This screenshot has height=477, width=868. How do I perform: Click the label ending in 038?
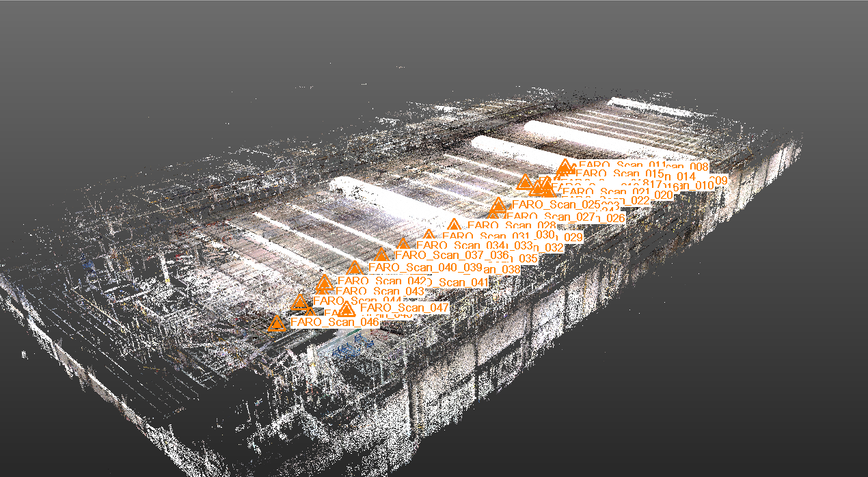(x=504, y=270)
